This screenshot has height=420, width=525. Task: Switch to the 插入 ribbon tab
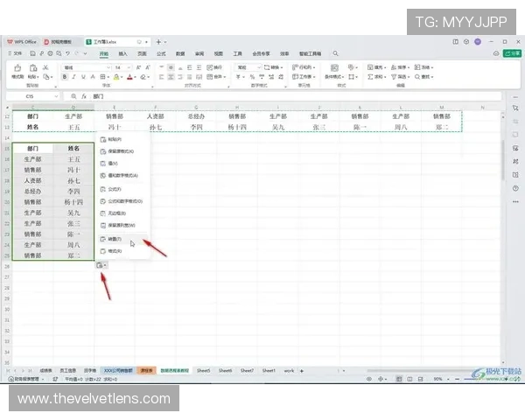pos(122,53)
